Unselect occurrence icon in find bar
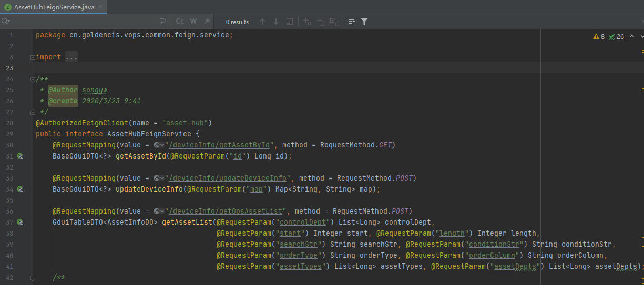Screen dimensions: 644x285 [x=321, y=22]
